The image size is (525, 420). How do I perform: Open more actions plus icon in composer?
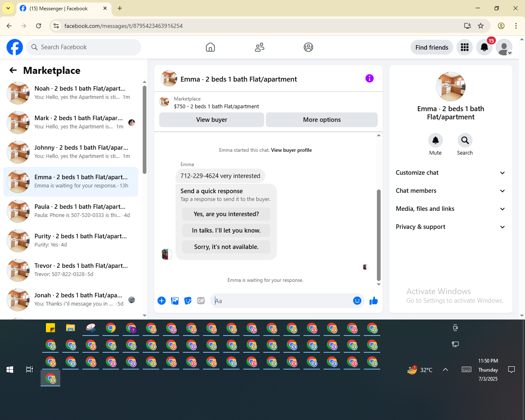click(x=162, y=301)
